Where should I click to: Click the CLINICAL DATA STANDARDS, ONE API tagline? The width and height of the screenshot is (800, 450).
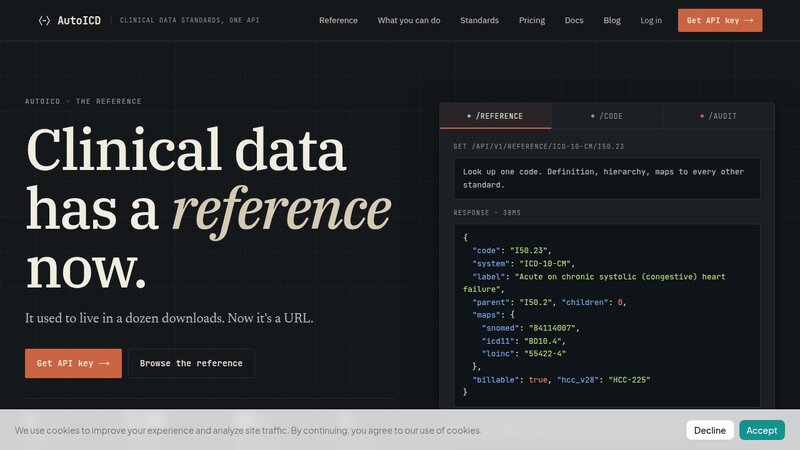pyautogui.click(x=189, y=20)
